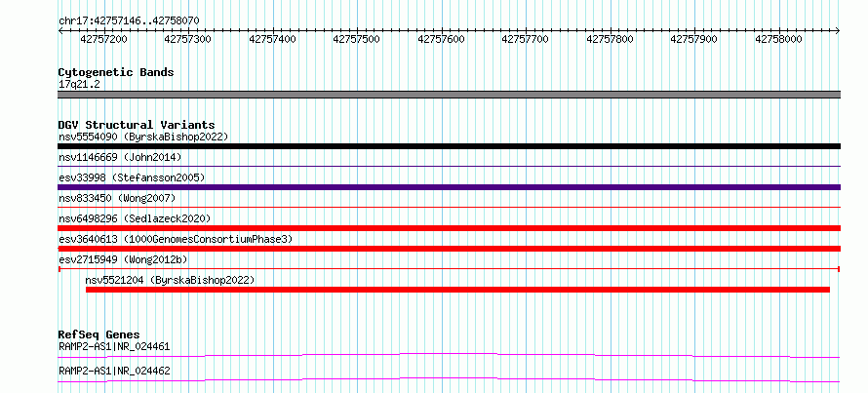The width and height of the screenshot is (868, 393).
Task: Click ruler position 42757400
Action: 272,39
